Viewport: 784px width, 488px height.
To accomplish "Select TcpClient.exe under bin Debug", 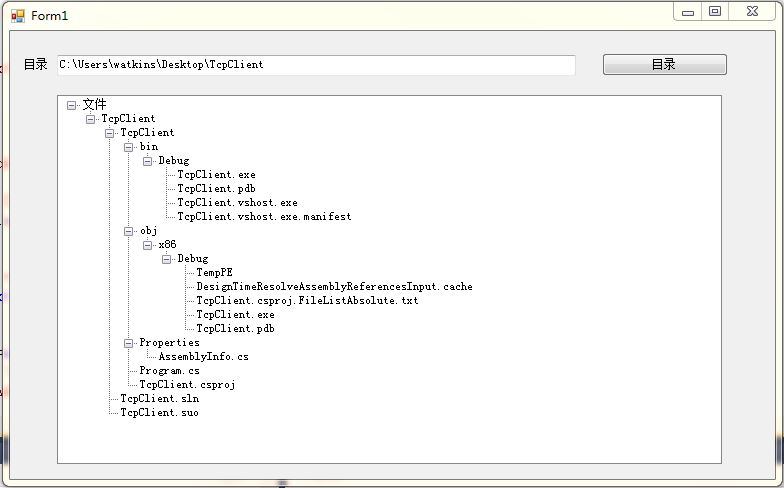I will 216,174.
